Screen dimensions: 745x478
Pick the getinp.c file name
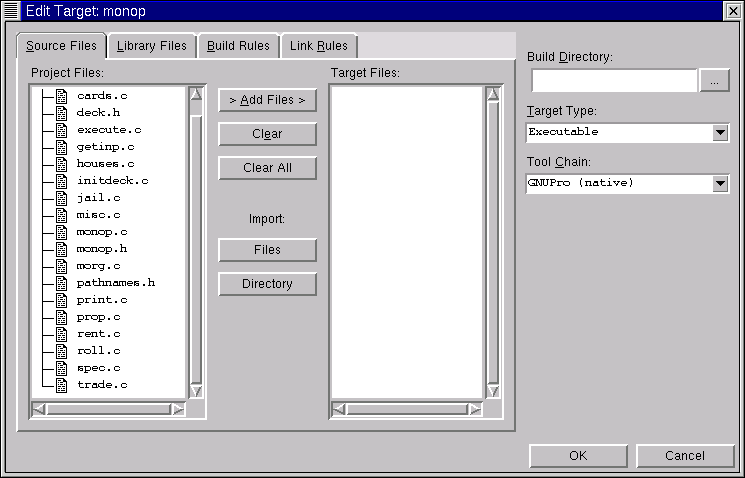tap(105, 147)
